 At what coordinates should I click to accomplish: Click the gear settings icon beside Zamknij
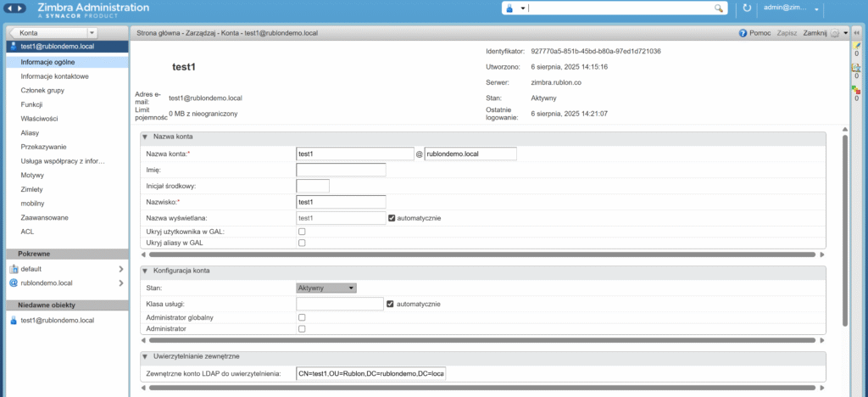(835, 33)
